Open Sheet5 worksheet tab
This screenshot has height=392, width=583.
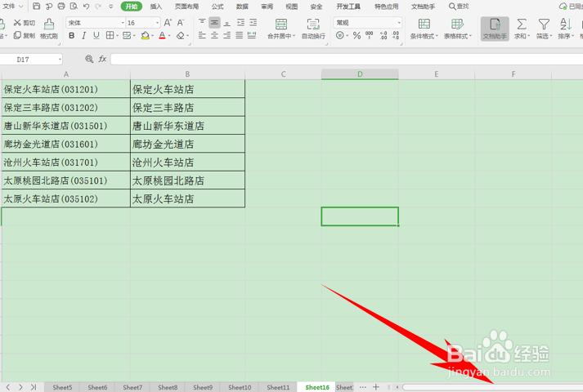pyautogui.click(x=62, y=387)
